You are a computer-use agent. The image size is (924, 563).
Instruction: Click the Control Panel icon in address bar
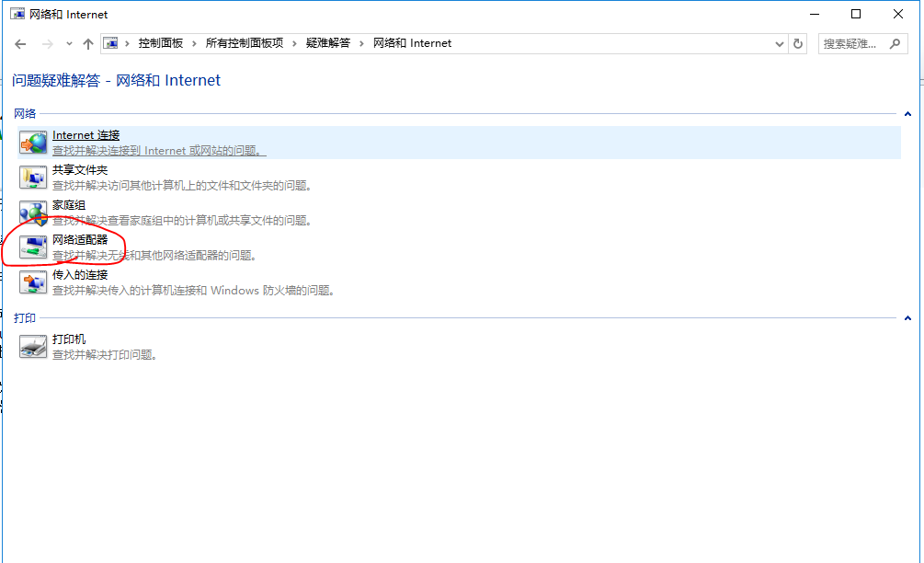(110, 42)
